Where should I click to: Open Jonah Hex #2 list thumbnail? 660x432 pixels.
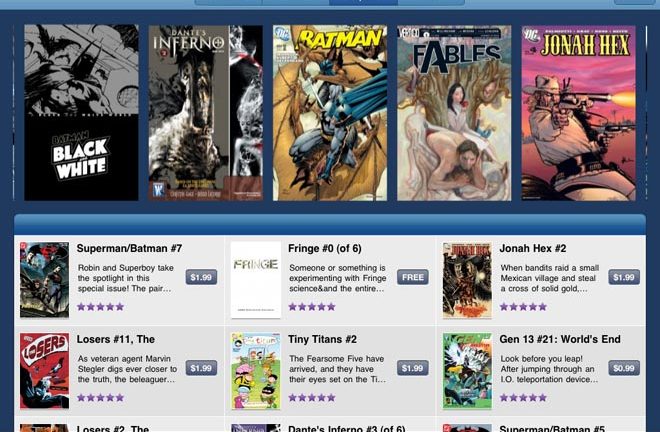[x=467, y=280]
